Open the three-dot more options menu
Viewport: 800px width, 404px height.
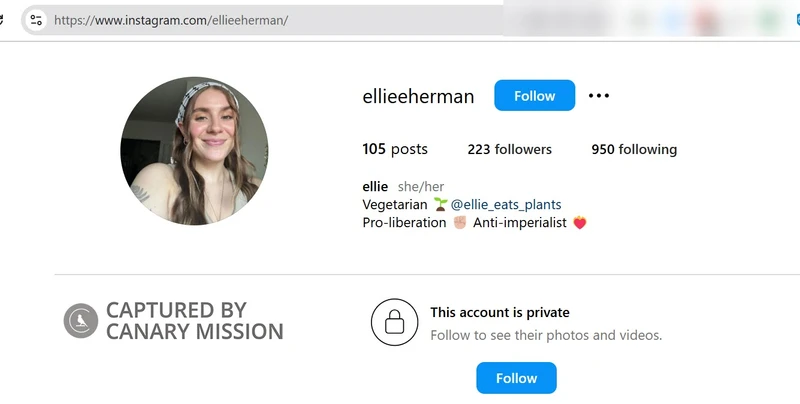click(x=598, y=95)
